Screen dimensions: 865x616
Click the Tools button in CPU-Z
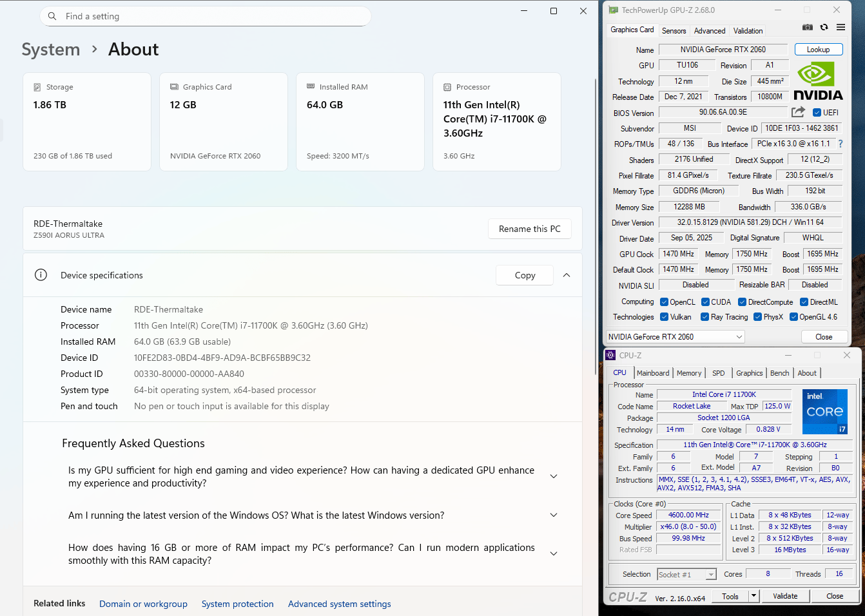pos(730,596)
